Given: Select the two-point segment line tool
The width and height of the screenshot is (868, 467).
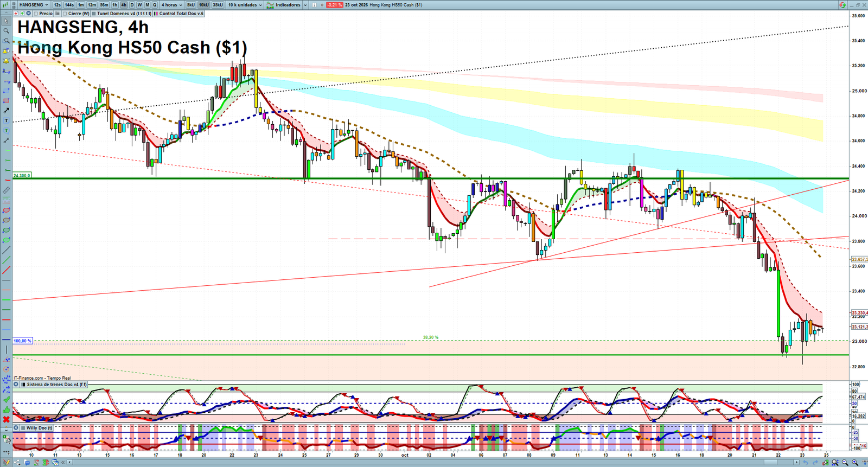Looking at the screenshot, I should click(6, 140).
